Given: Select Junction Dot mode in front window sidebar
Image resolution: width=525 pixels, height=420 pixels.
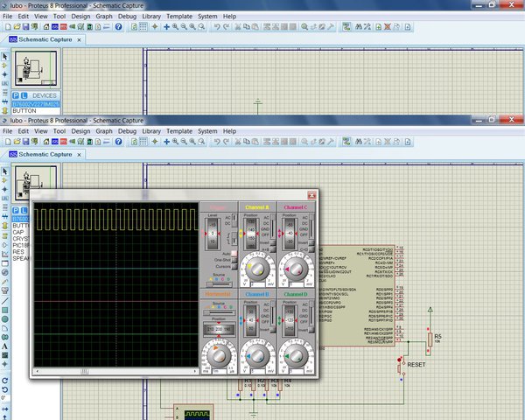Looking at the screenshot, I should (4, 189).
